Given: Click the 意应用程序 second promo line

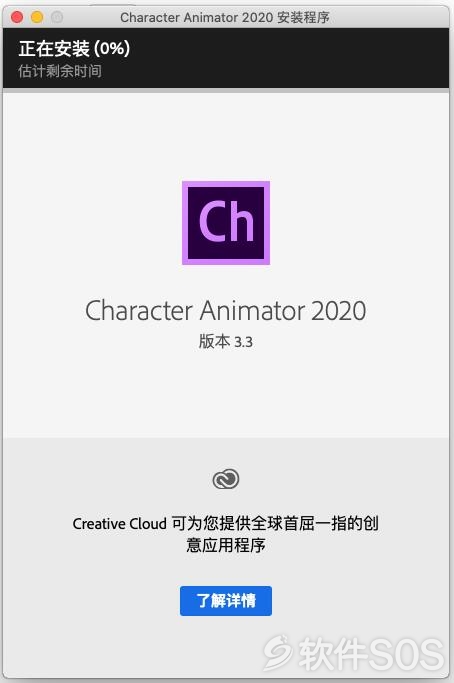Looking at the screenshot, I should pyautogui.click(x=226, y=545).
